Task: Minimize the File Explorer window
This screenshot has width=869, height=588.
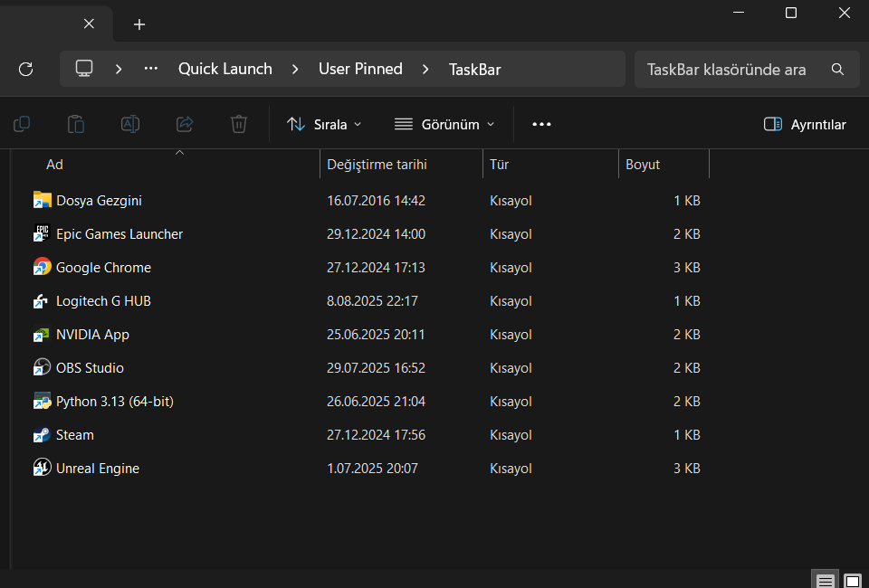Action: point(739,12)
